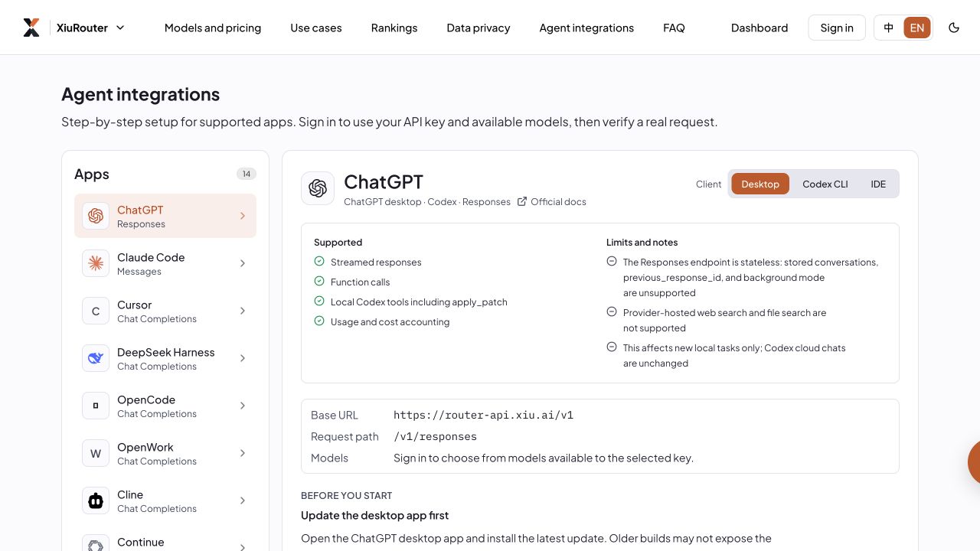Open the FAQ page
This screenshot has height=551, width=980.
pyautogui.click(x=674, y=28)
